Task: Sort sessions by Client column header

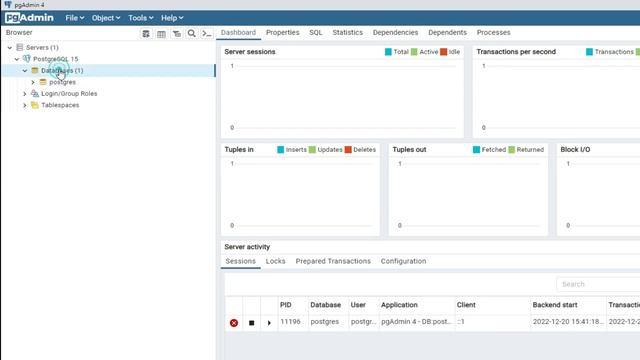Action: click(466, 305)
